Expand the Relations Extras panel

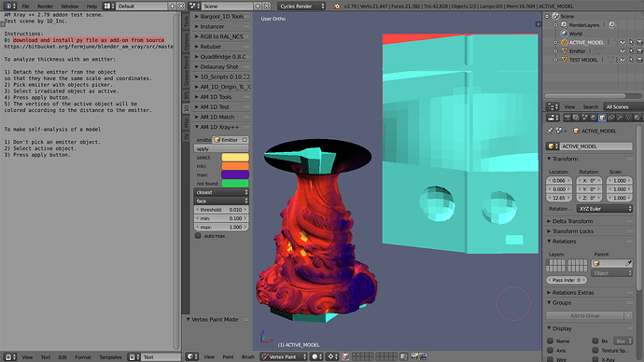573,292
